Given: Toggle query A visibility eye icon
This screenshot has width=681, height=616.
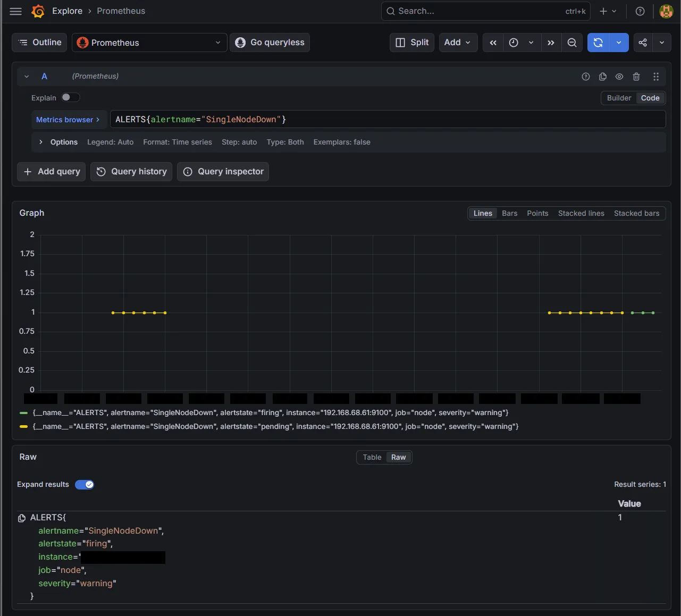Looking at the screenshot, I should (619, 77).
